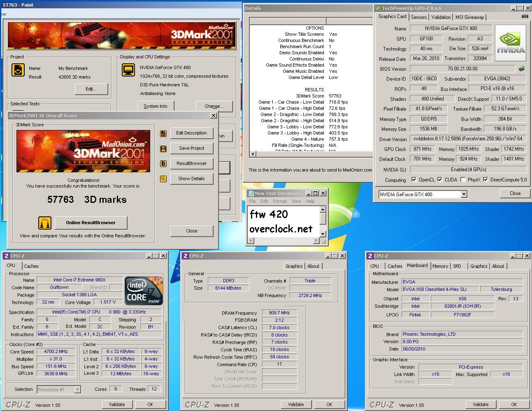Image resolution: width=532 pixels, height=411 pixels.
Task: Toggle the CUDA checkbox
Action: [x=440, y=180]
